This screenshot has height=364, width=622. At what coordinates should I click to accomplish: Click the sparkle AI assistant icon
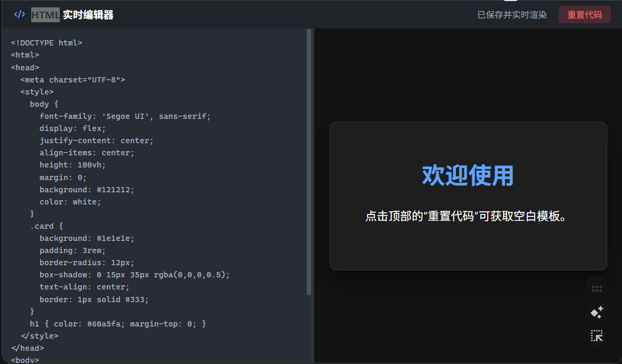point(597,312)
